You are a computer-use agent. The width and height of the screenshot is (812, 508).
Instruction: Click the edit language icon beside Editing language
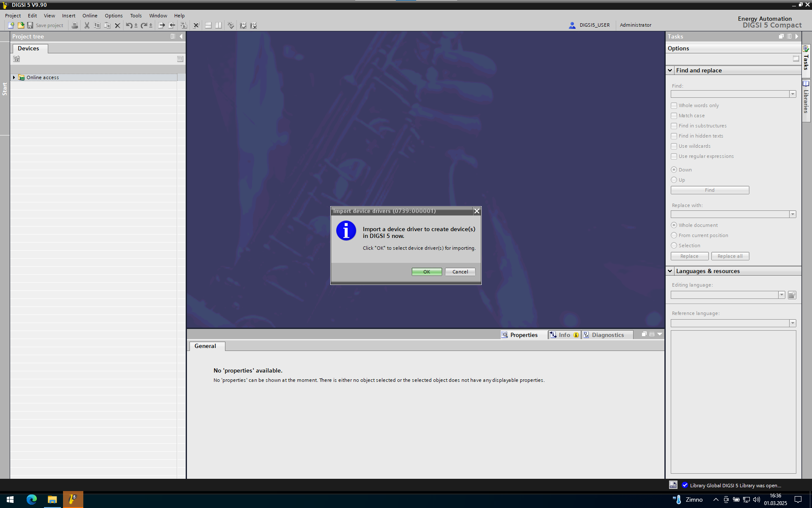[x=792, y=295]
